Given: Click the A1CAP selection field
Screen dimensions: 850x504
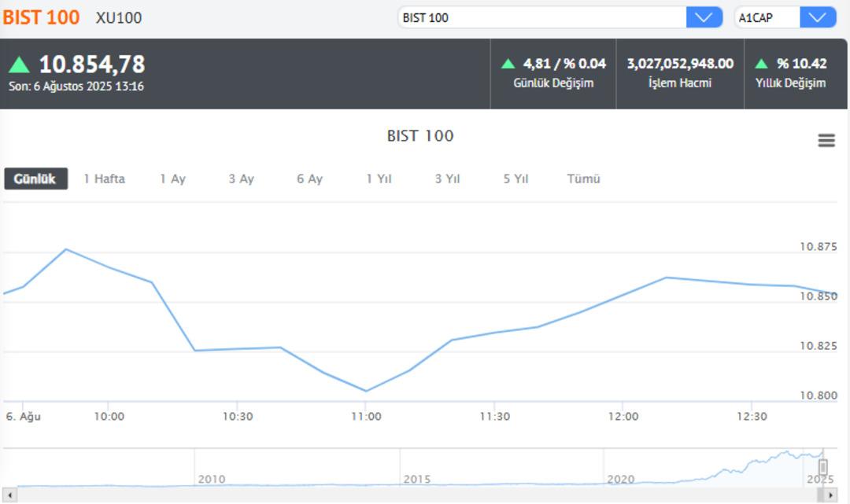Looking at the screenshot, I should (767, 17).
